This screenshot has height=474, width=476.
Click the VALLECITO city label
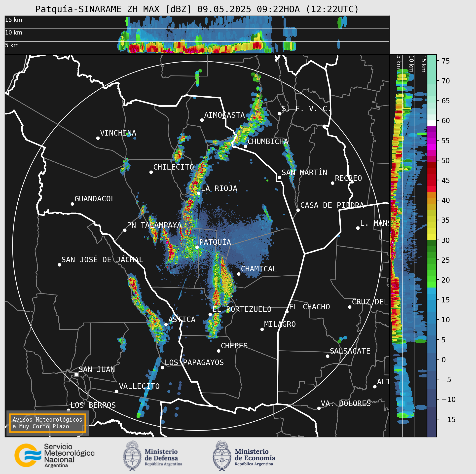pyautogui.click(x=139, y=386)
